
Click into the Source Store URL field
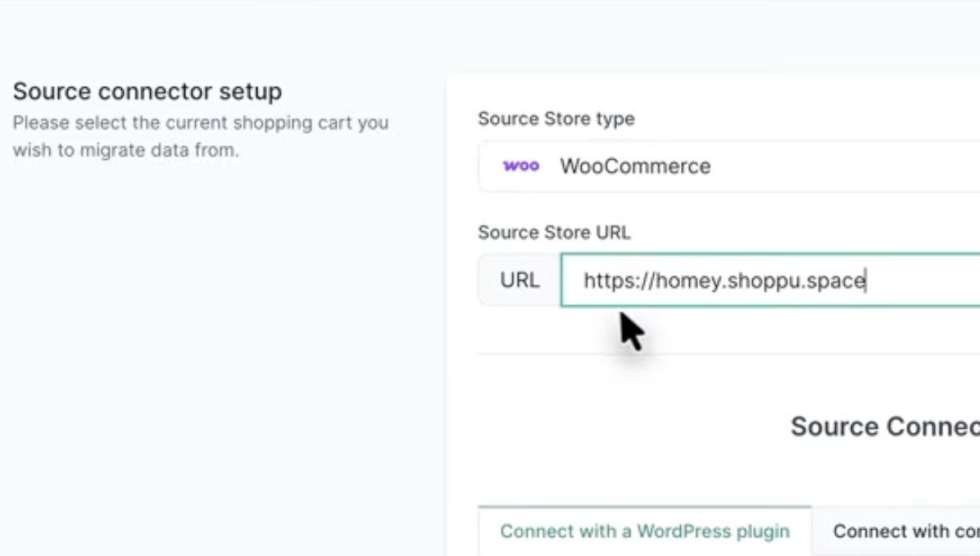click(x=770, y=280)
